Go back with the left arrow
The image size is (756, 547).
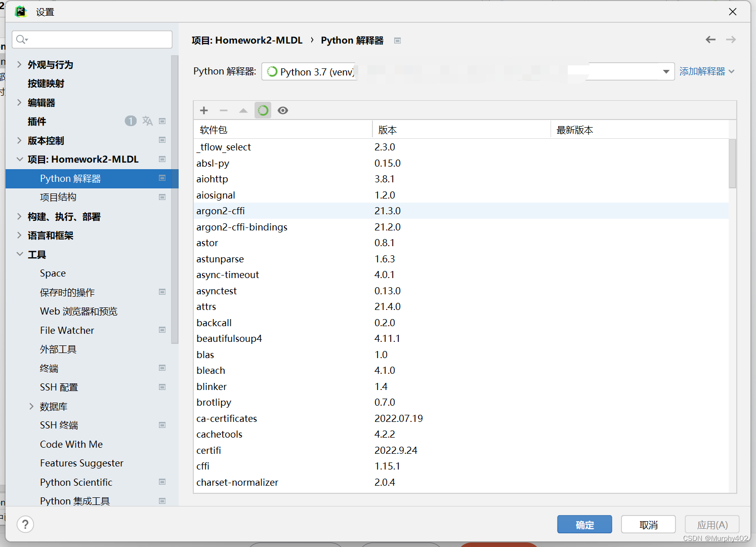pyautogui.click(x=710, y=40)
